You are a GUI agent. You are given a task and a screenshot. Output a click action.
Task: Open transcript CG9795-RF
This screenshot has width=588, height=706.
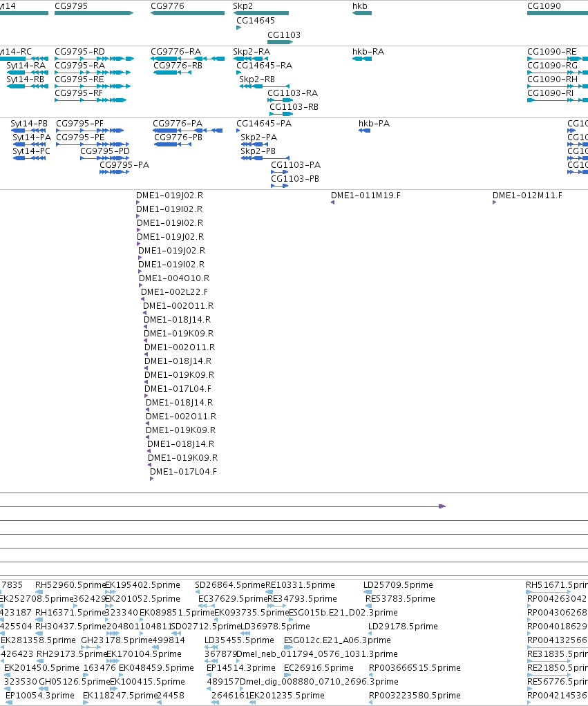[79, 93]
